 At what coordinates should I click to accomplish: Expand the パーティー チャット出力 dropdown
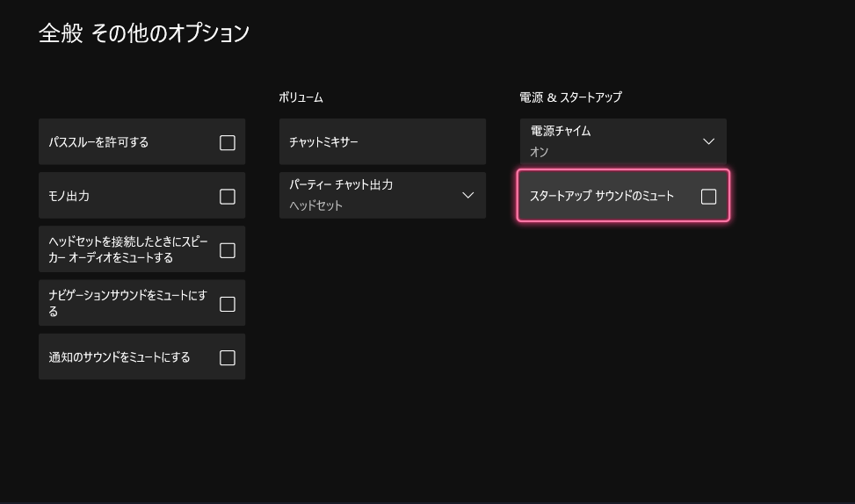point(382,195)
